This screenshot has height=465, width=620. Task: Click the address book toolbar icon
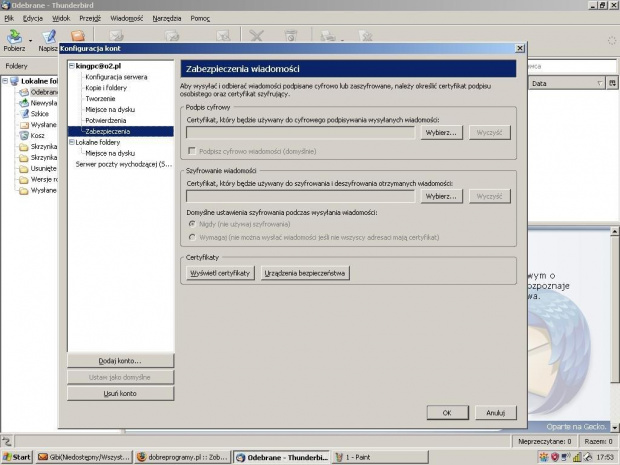point(78,36)
